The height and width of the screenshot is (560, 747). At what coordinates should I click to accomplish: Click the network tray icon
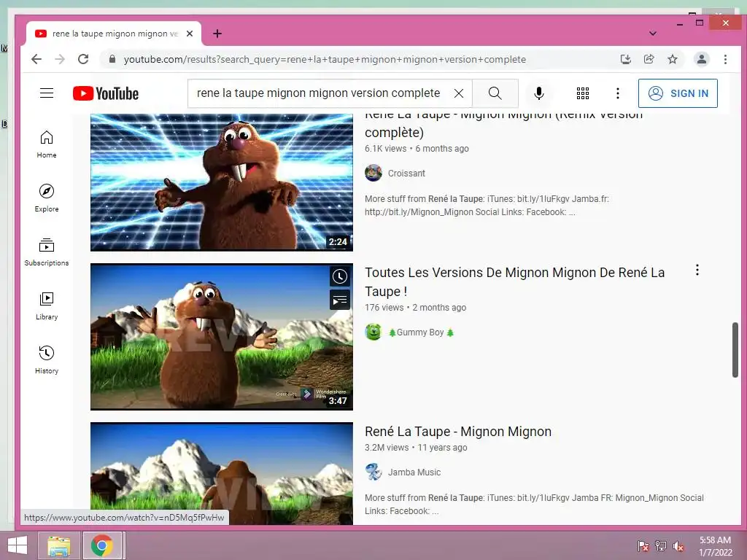pos(661,545)
